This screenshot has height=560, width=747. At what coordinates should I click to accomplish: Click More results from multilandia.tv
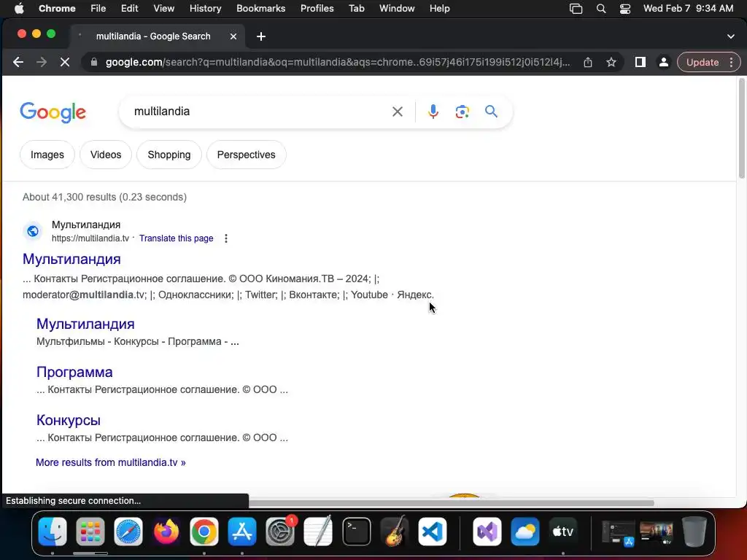coord(111,462)
